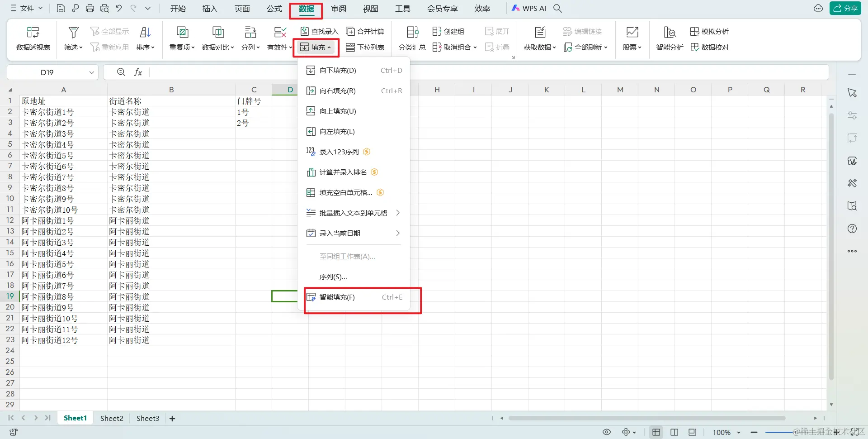Choose Fill Right (向右填充) from menu

click(354, 91)
